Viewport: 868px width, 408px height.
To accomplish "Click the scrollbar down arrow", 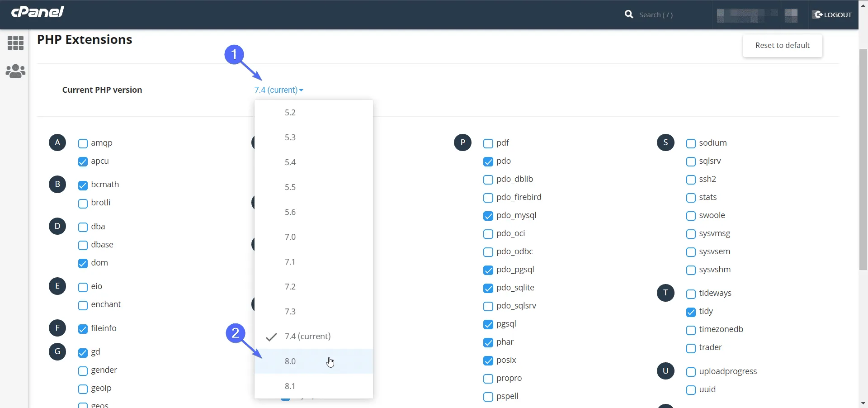I will (863, 403).
